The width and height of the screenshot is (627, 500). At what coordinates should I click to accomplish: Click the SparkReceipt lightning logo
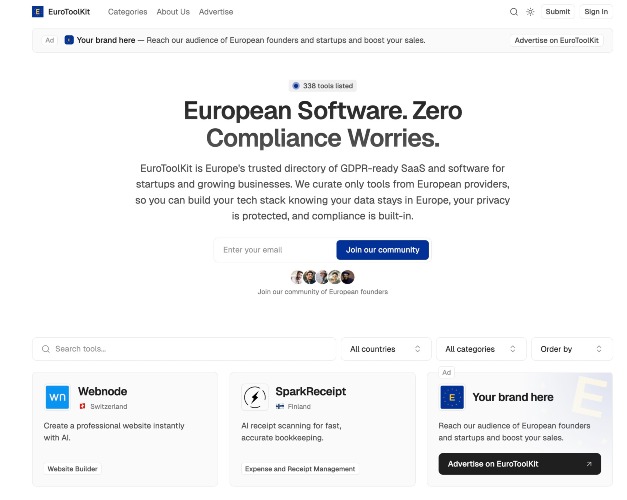(254, 397)
